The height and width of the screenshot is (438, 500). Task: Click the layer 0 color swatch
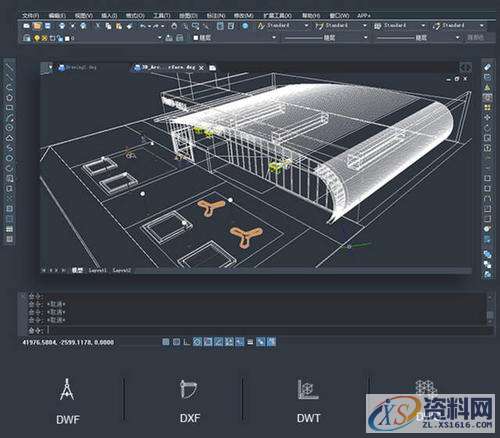[x=67, y=38]
